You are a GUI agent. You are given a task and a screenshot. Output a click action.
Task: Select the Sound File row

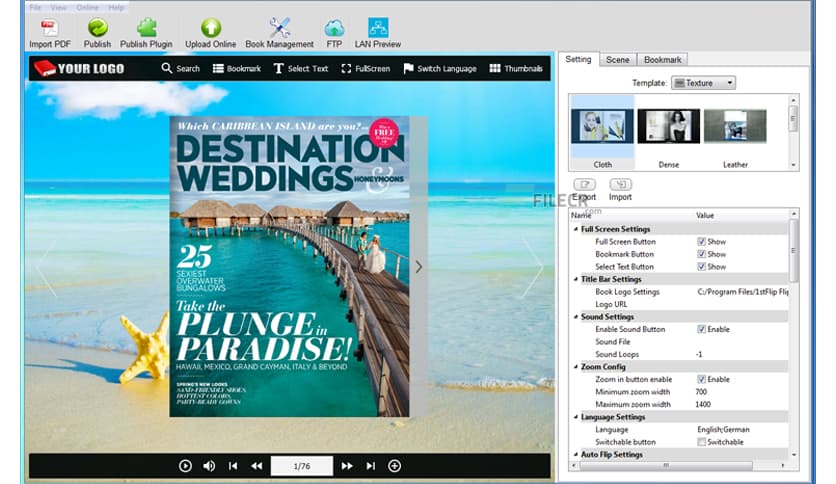coord(680,342)
